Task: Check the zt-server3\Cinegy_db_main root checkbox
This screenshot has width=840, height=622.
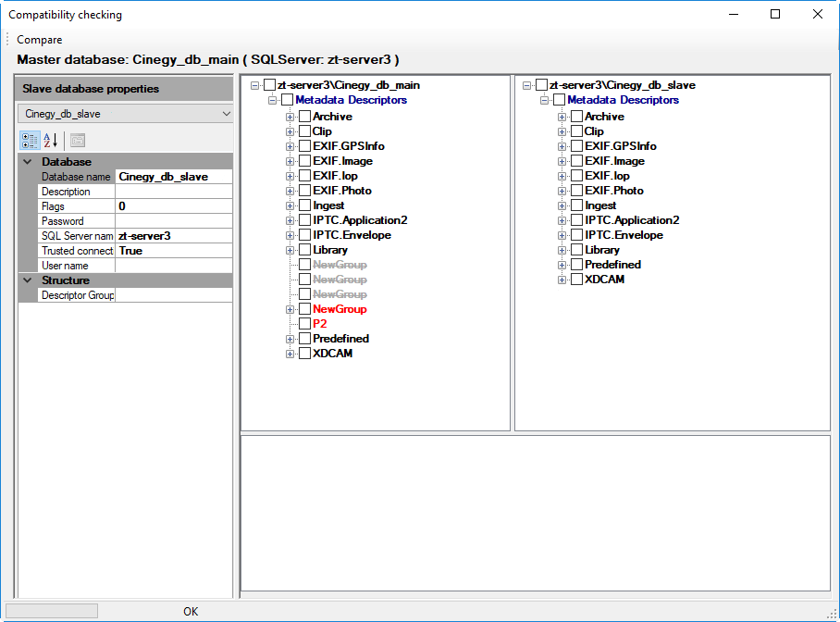Action: (x=269, y=85)
